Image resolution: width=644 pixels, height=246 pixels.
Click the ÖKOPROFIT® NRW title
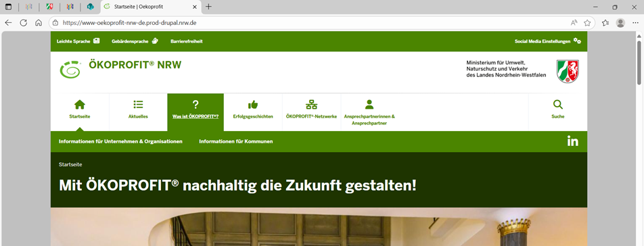click(x=135, y=65)
